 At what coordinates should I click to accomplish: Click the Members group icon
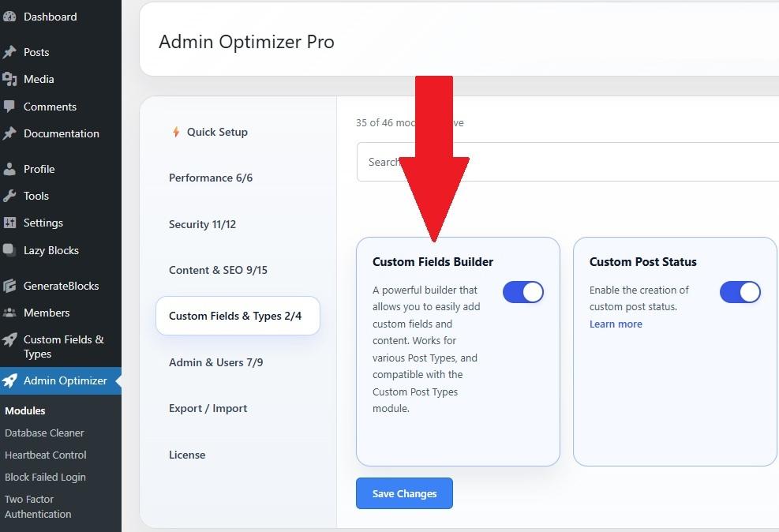[x=9, y=313]
